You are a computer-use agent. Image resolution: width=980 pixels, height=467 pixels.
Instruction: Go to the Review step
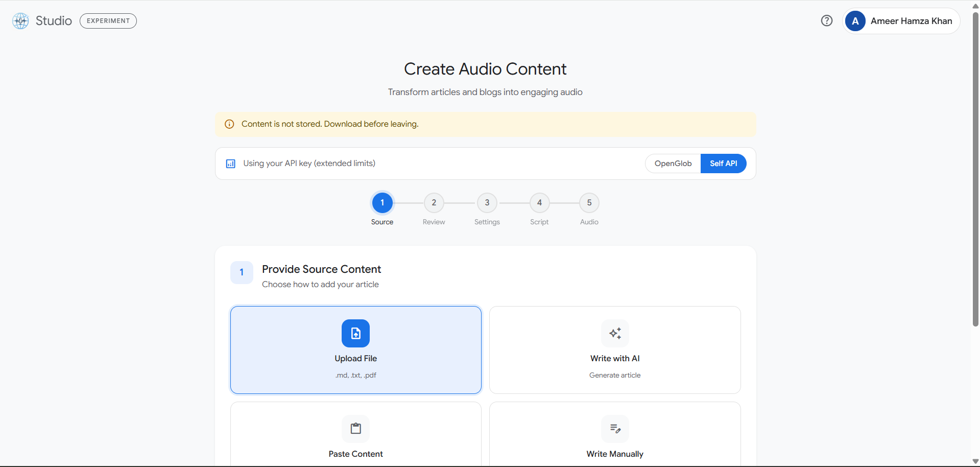click(x=434, y=202)
